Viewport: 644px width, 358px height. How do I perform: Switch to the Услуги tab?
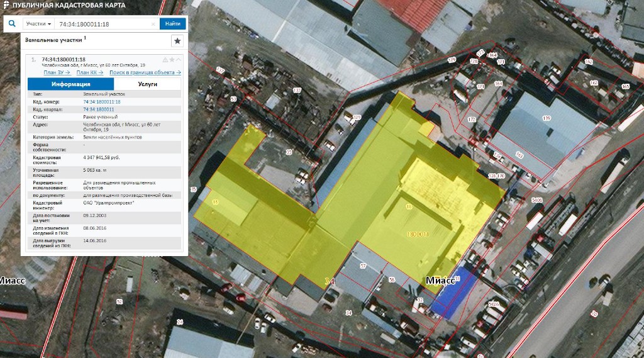[147, 84]
